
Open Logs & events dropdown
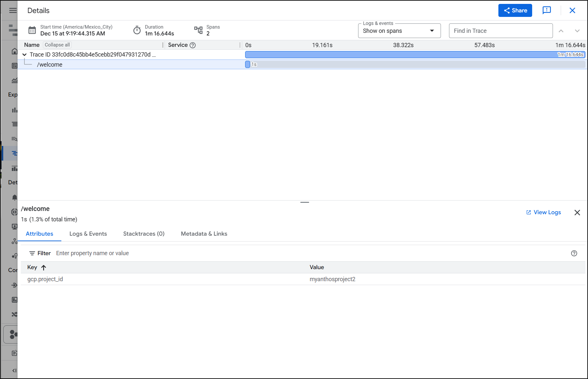(399, 31)
